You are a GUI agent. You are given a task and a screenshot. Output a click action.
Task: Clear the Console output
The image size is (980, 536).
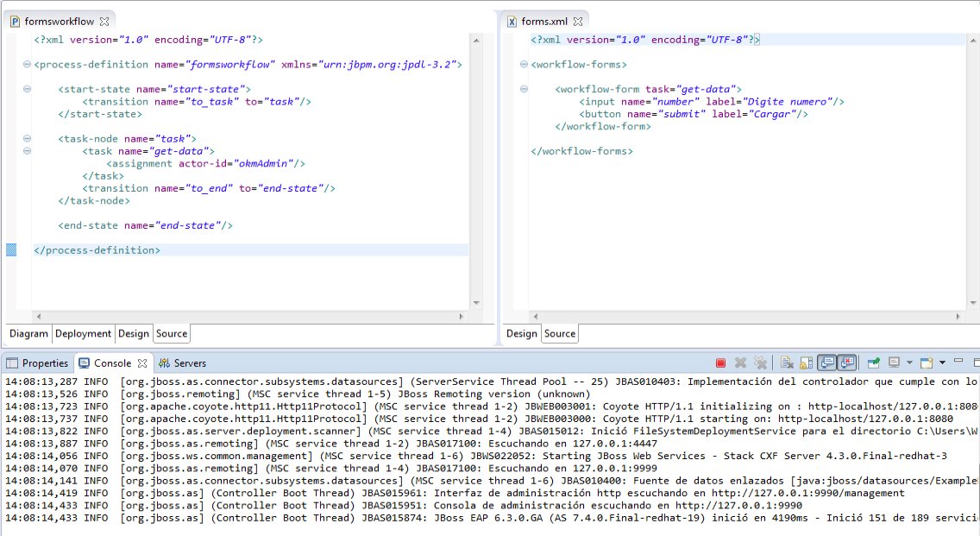pos(785,363)
